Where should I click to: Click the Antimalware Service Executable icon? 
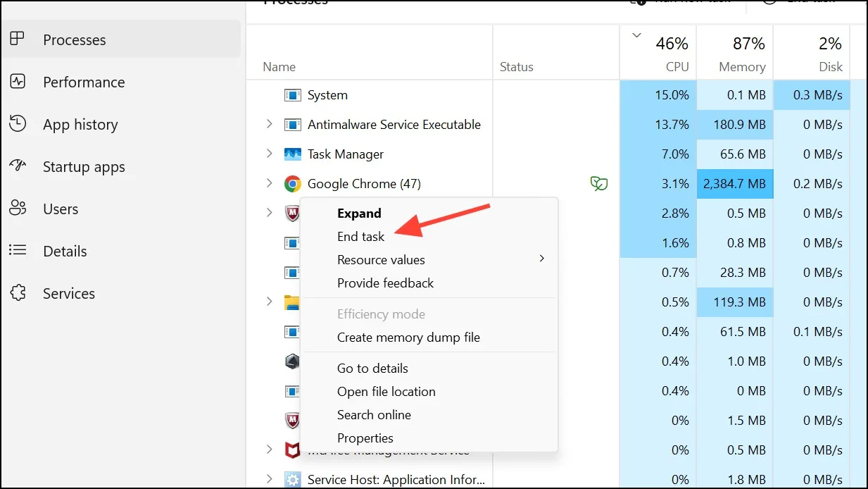click(292, 125)
